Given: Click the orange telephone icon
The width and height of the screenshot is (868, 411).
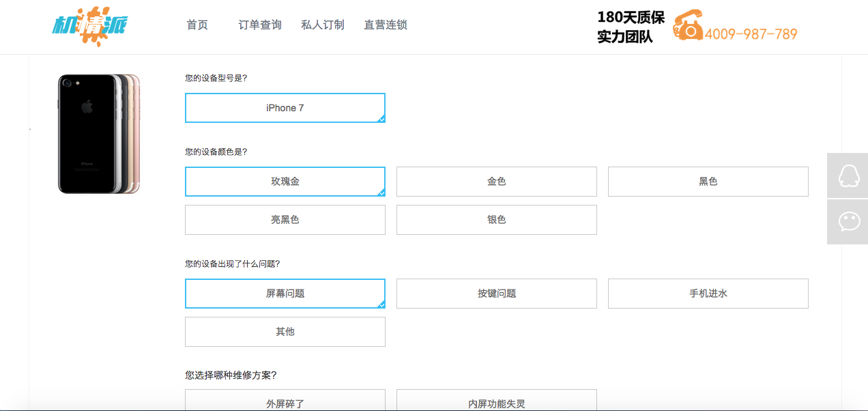Looking at the screenshot, I should (x=688, y=27).
